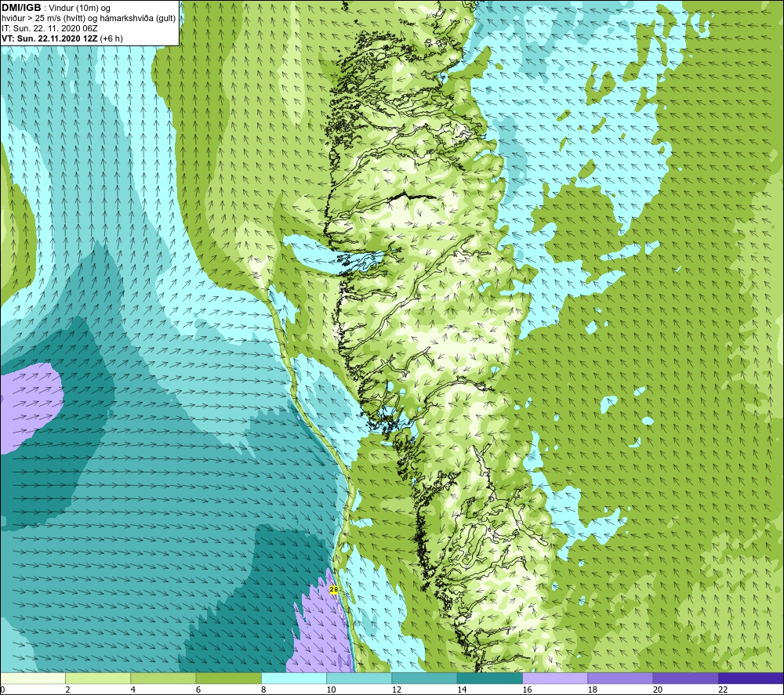This screenshot has width=784, height=695.
Task: Click the 16–18 m/s lavender swatch
Action: [555, 678]
